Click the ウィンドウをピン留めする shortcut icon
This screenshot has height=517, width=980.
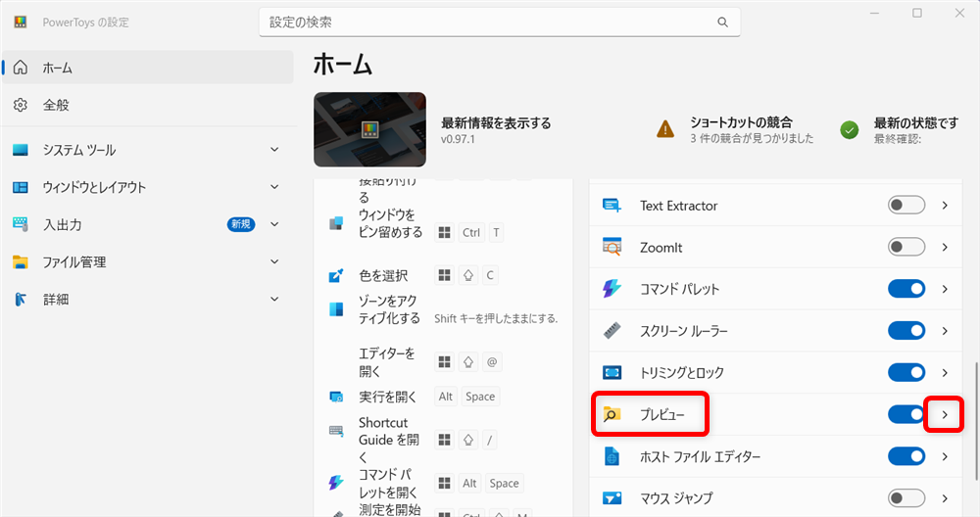(x=335, y=223)
